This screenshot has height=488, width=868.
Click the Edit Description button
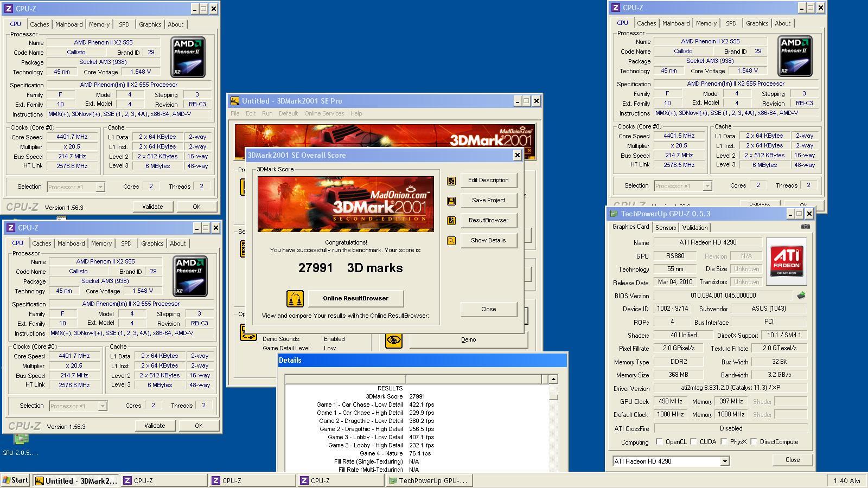488,181
